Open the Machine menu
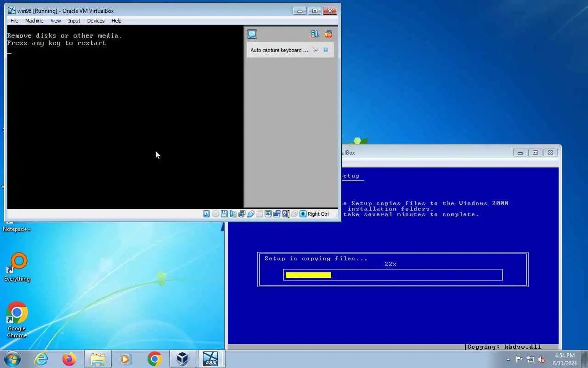 34,21
